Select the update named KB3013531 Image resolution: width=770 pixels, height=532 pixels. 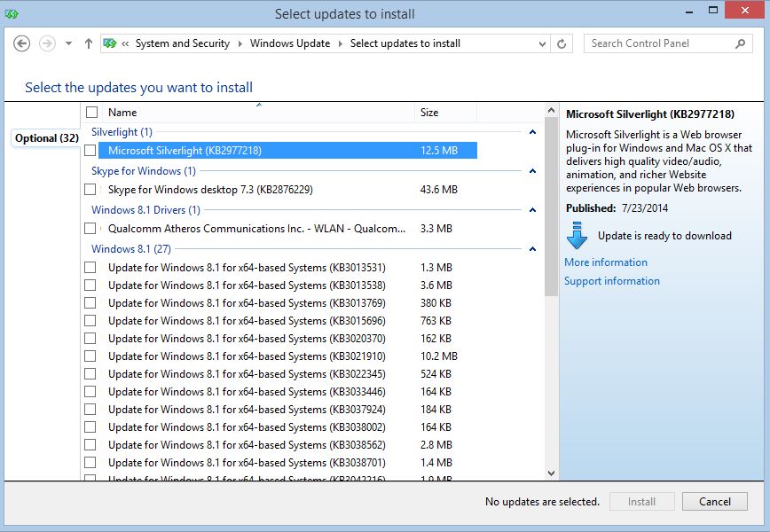coord(287,268)
